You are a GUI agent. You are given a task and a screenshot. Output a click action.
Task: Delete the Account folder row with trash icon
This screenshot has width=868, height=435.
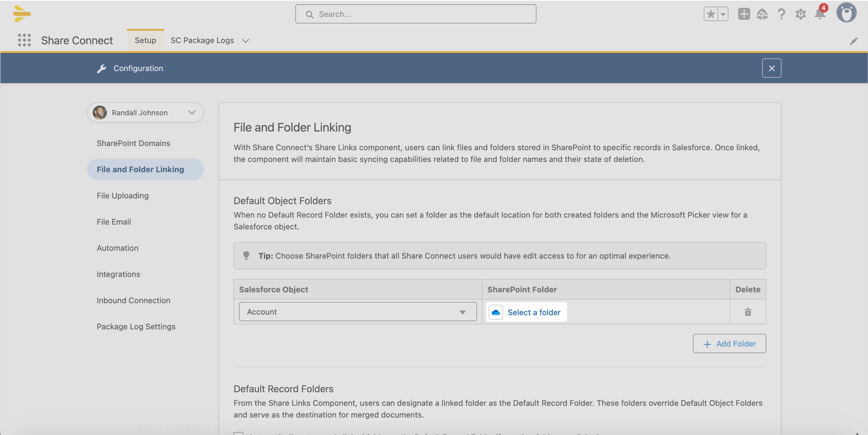pyautogui.click(x=748, y=312)
